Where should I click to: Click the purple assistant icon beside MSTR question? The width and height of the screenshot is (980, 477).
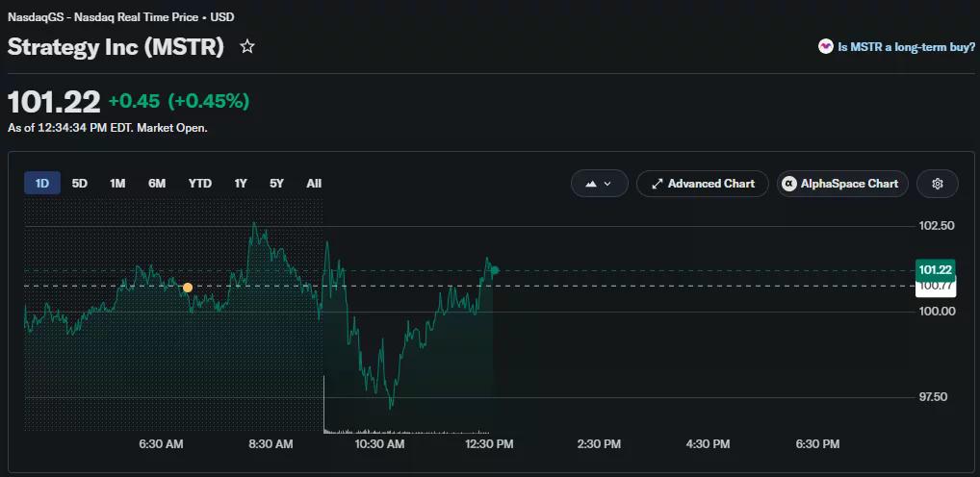point(826,46)
